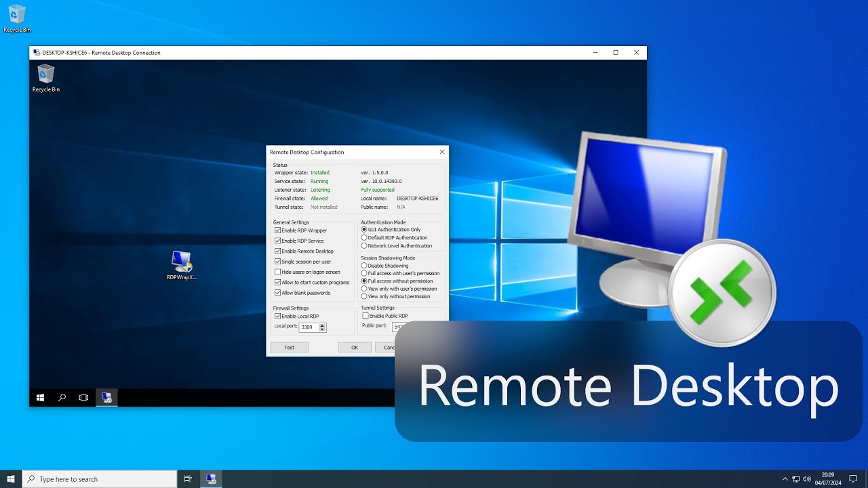Click the Remote Desktop Connection title bar icon

coord(37,53)
